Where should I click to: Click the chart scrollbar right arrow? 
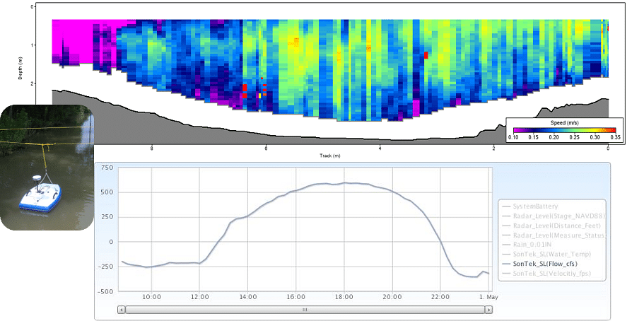tap(488, 310)
